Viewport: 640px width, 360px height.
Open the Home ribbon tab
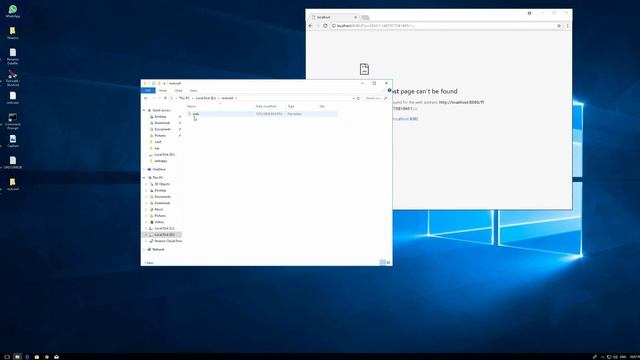click(163, 90)
